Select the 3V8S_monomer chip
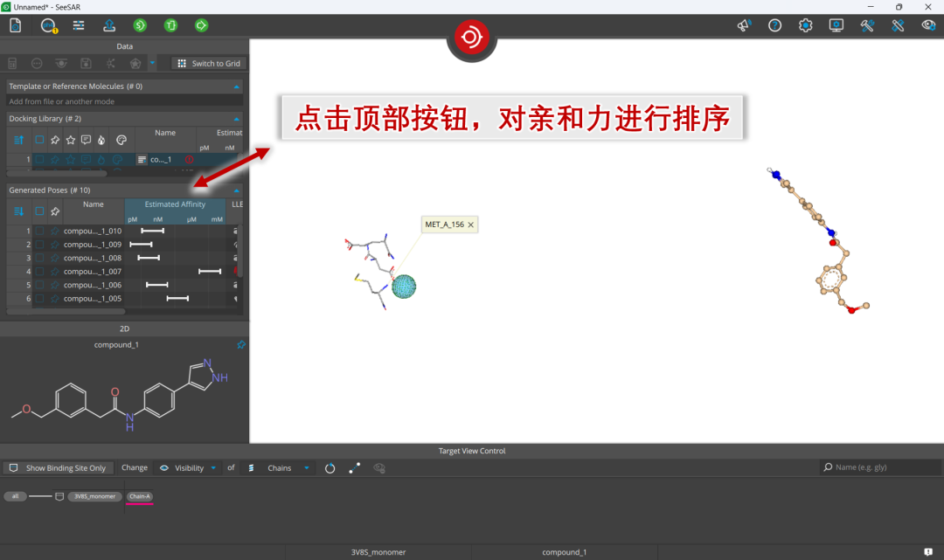Viewport: 944px width, 560px height. (x=94, y=496)
